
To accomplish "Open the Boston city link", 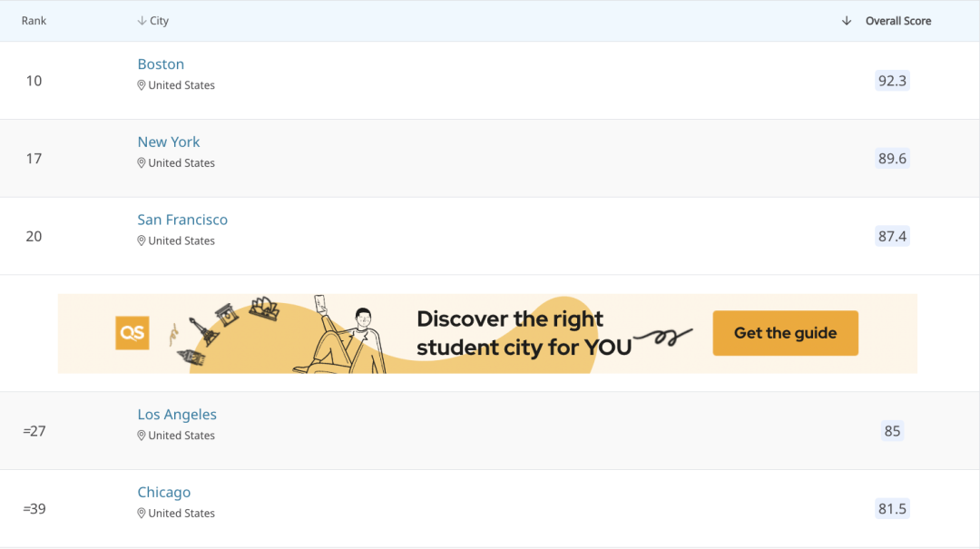I will click(x=161, y=64).
